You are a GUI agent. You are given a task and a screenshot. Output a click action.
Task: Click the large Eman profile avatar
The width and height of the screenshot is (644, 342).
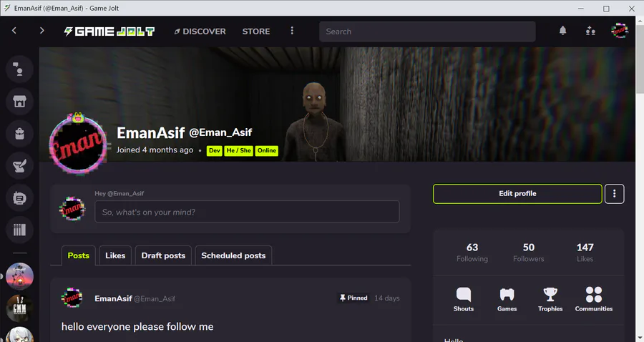(78, 145)
